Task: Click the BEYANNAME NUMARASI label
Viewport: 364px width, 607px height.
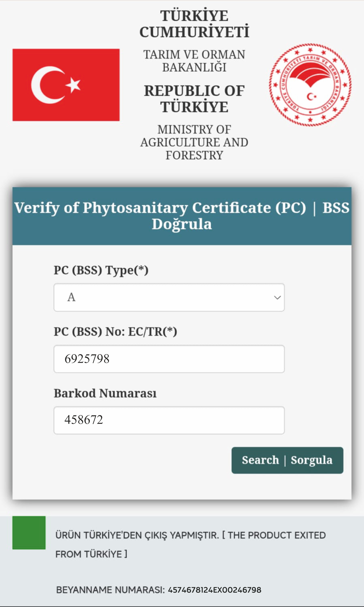Action: 110,590
